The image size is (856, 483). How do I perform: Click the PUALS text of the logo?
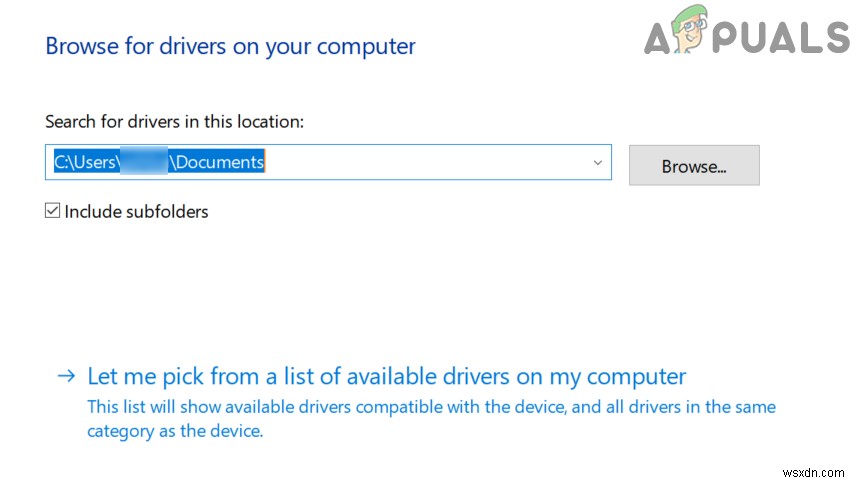[x=783, y=38]
